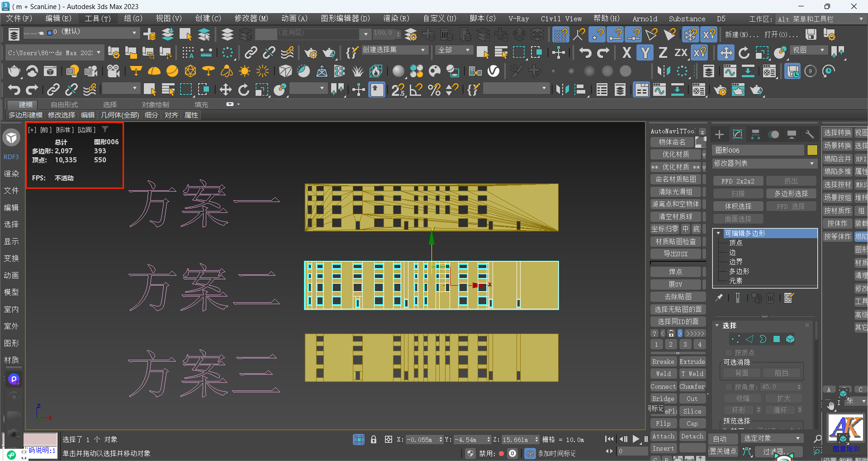868x461 pixels.
Task: Toggle selection lock padlock in status bar
Action: point(374,439)
